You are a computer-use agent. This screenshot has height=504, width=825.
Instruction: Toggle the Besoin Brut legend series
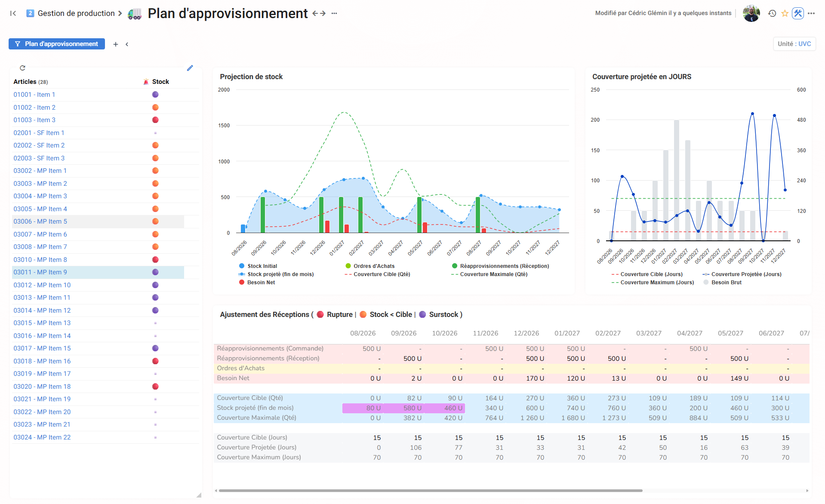[723, 283]
